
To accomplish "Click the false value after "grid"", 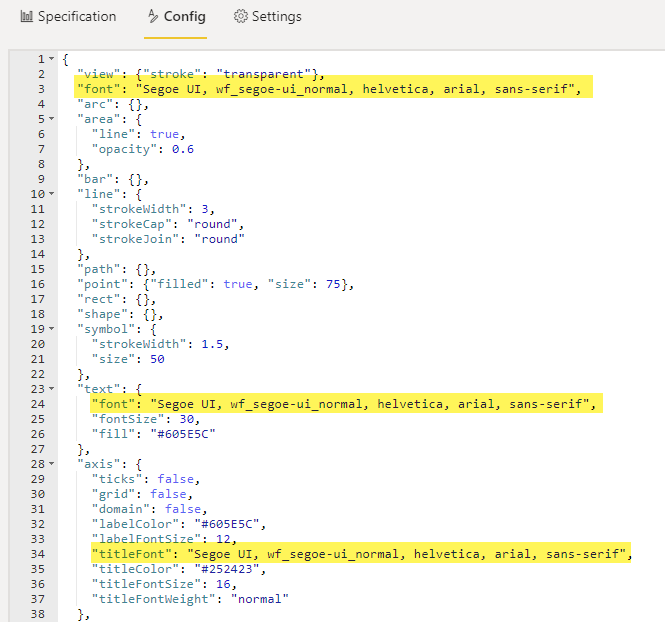I will pos(168,494).
